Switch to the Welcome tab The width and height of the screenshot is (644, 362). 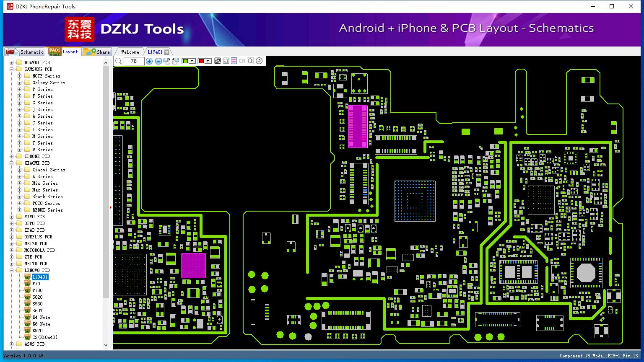click(130, 52)
